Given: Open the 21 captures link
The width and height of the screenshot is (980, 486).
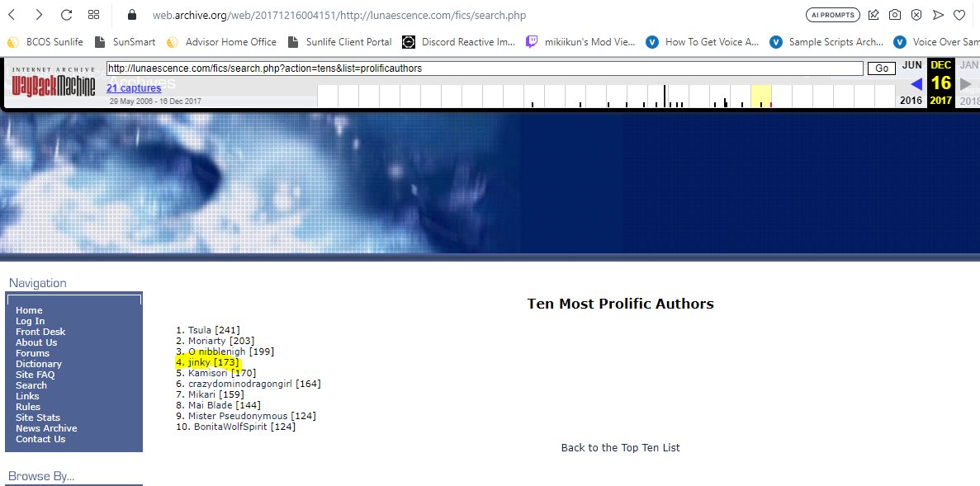Looking at the screenshot, I should 134,88.
